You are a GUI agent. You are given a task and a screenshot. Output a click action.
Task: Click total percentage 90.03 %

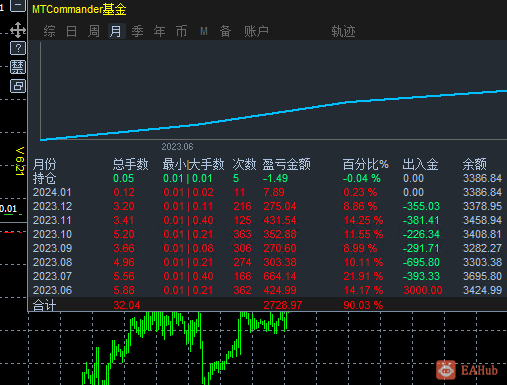click(x=363, y=305)
